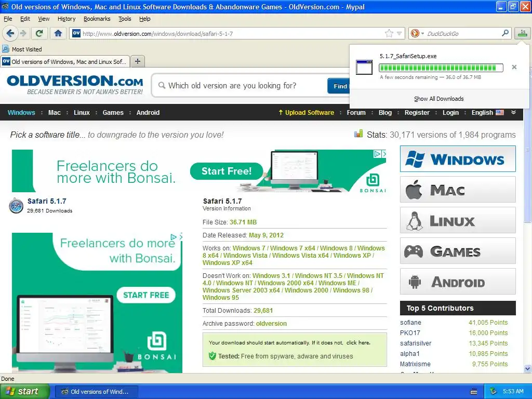The height and width of the screenshot is (399, 532).
Task: Click the Upload Software link
Action: (x=306, y=113)
